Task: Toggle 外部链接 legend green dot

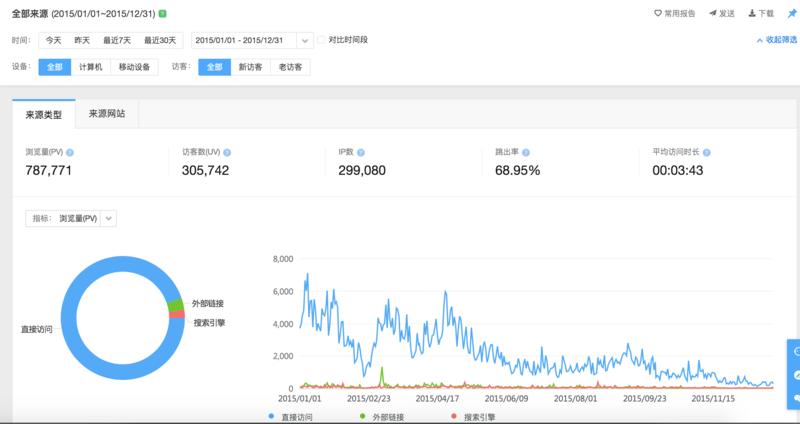Action: 363,416
